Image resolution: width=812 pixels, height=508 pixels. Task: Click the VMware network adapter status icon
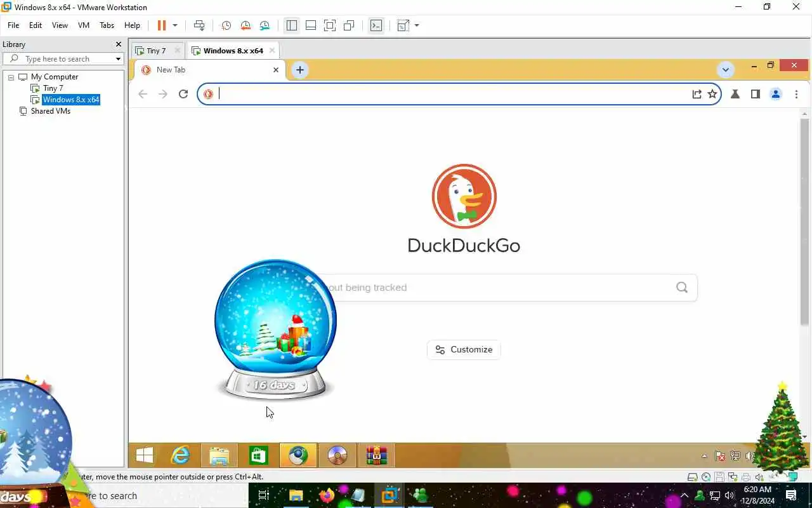click(x=733, y=477)
